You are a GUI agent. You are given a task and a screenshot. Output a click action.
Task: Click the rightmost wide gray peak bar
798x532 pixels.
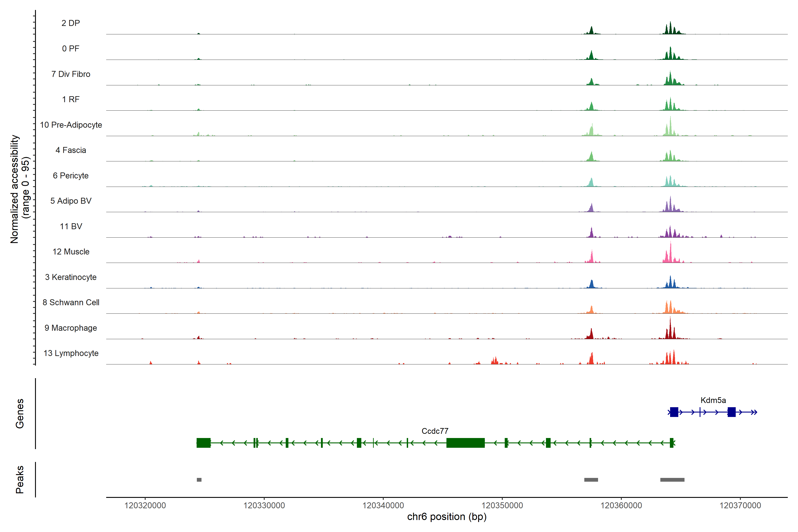(x=672, y=480)
